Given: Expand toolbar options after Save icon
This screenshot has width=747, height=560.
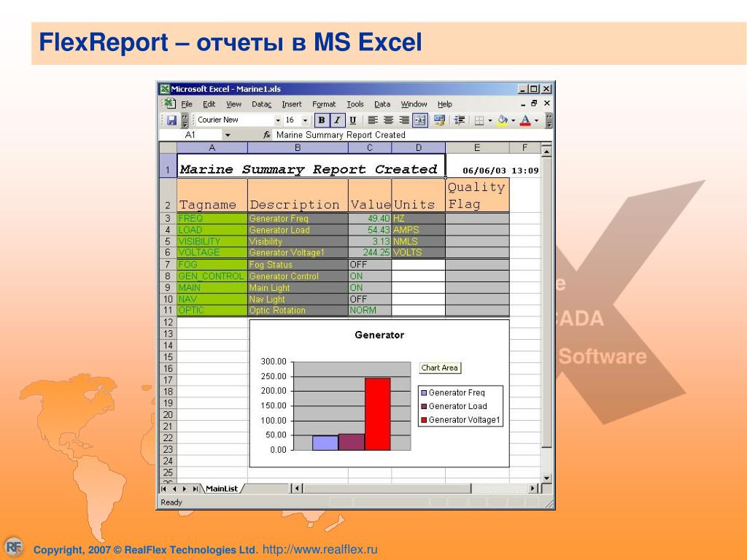Looking at the screenshot, I should tap(185, 120).
